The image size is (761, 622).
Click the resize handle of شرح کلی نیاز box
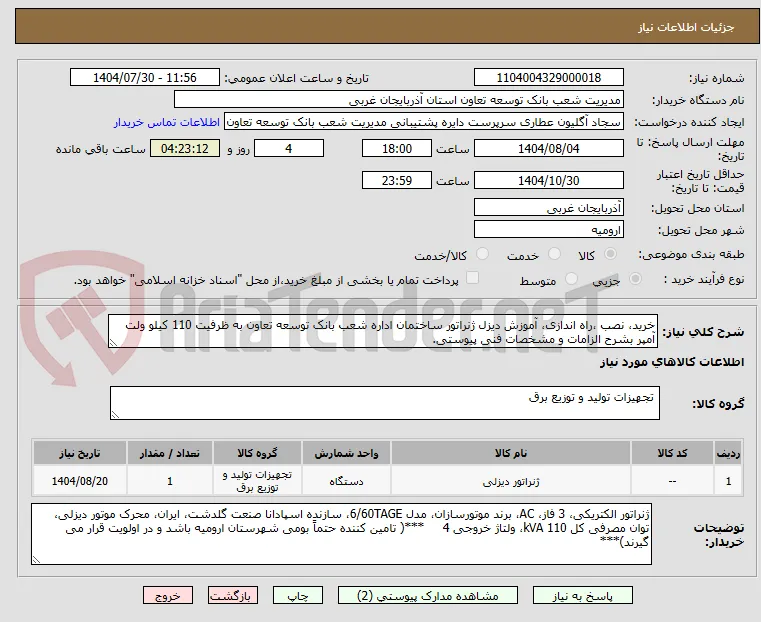tap(113, 343)
